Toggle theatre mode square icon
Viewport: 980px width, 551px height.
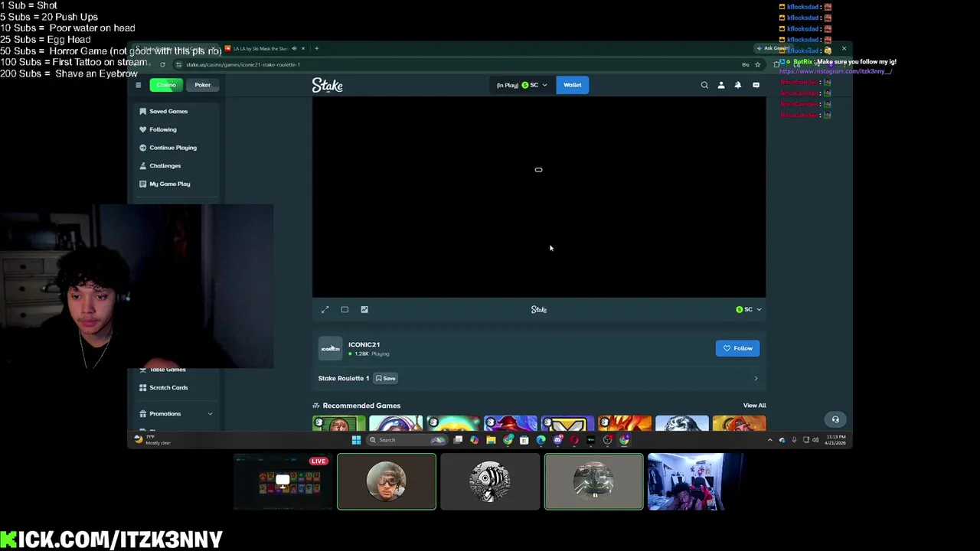coord(345,309)
